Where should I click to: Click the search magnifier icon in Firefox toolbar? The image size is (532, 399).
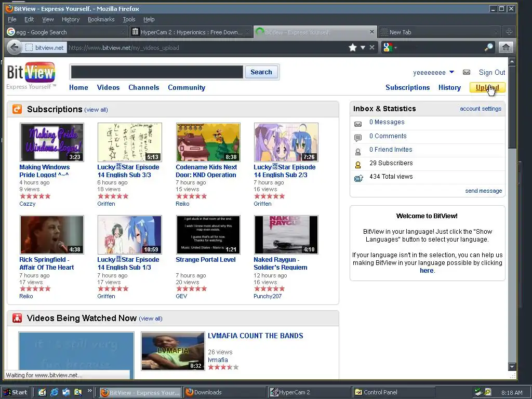point(488,47)
